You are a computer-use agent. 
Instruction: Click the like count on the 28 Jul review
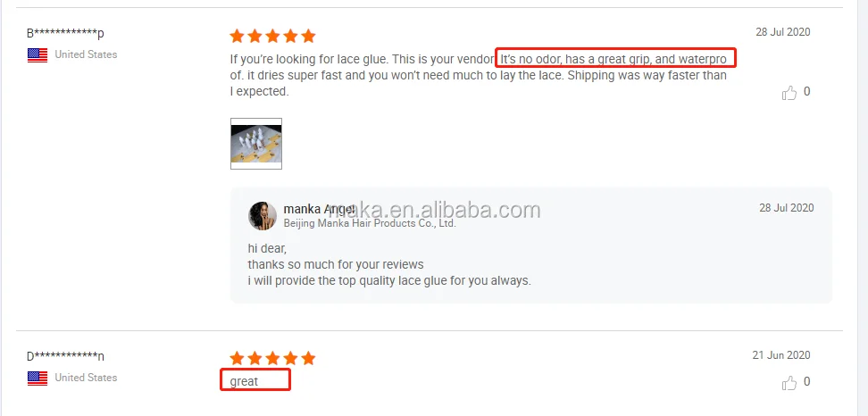(806, 92)
